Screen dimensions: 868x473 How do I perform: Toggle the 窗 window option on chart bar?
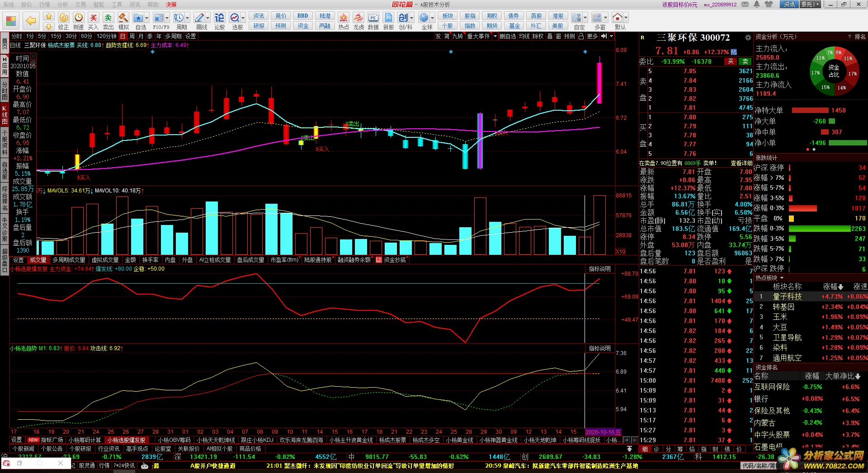559,36
